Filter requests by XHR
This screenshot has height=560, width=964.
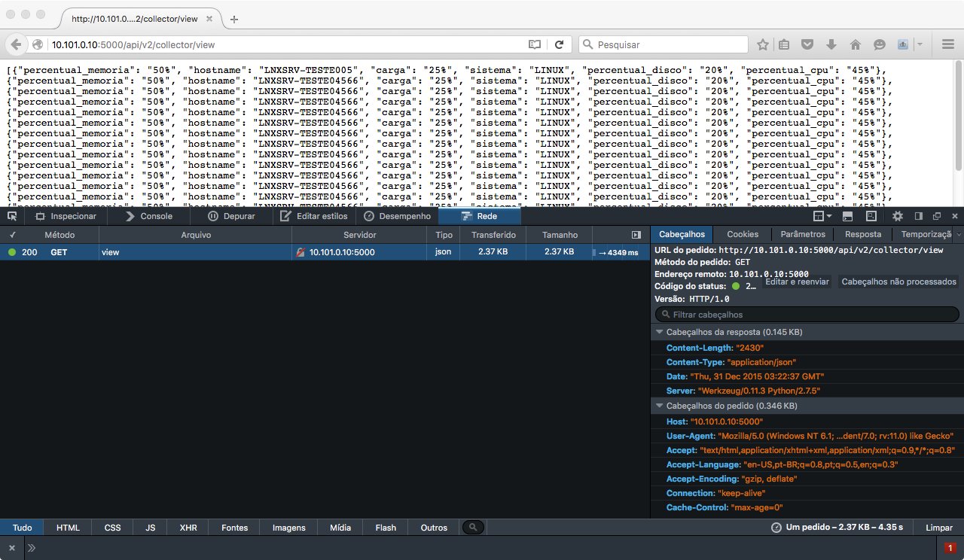(x=188, y=528)
